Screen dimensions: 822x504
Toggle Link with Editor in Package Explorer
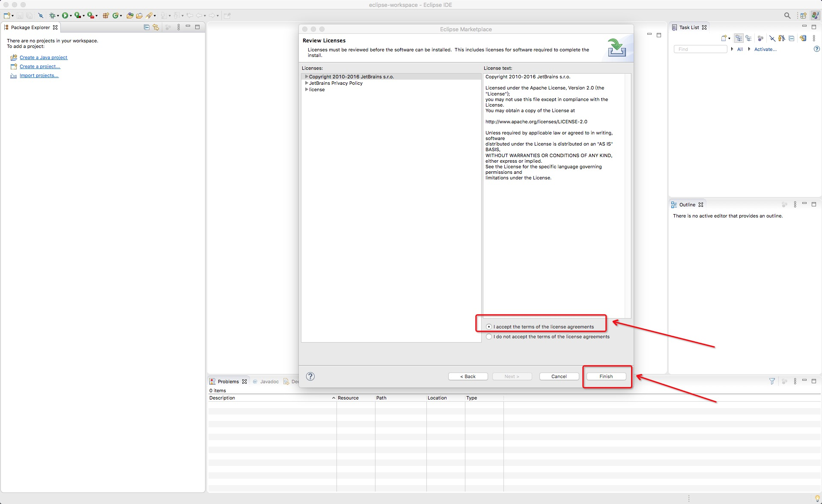[156, 27]
